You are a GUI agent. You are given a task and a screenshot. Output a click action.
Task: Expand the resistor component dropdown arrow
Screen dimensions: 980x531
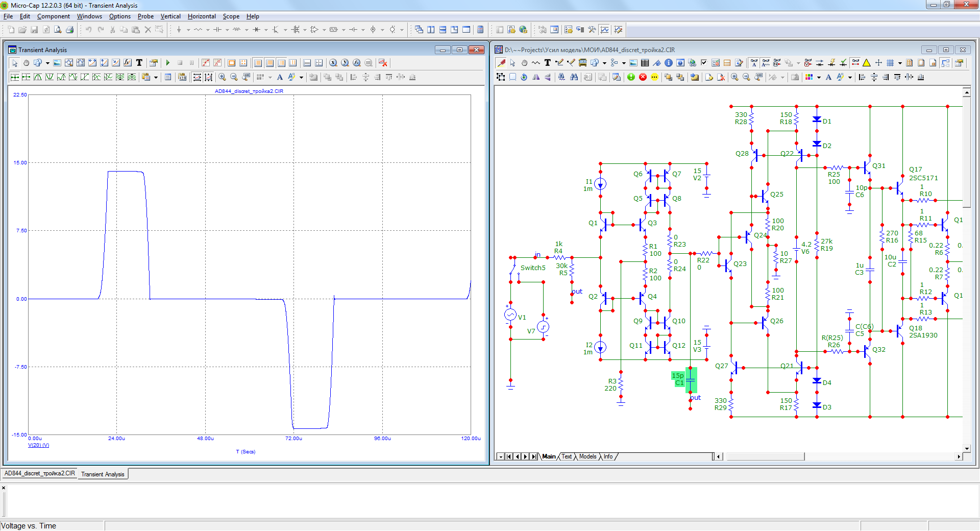208,30
